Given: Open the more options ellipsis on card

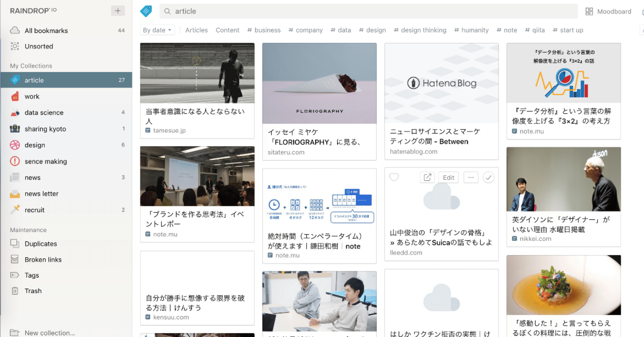Looking at the screenshot, I should [x=471, y=177].
